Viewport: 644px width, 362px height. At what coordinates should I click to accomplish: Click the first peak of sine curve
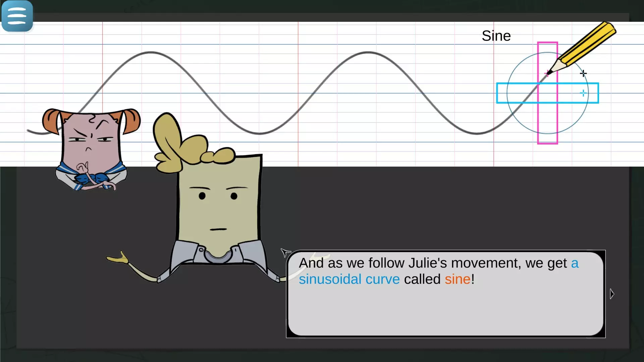click(151, 52)
